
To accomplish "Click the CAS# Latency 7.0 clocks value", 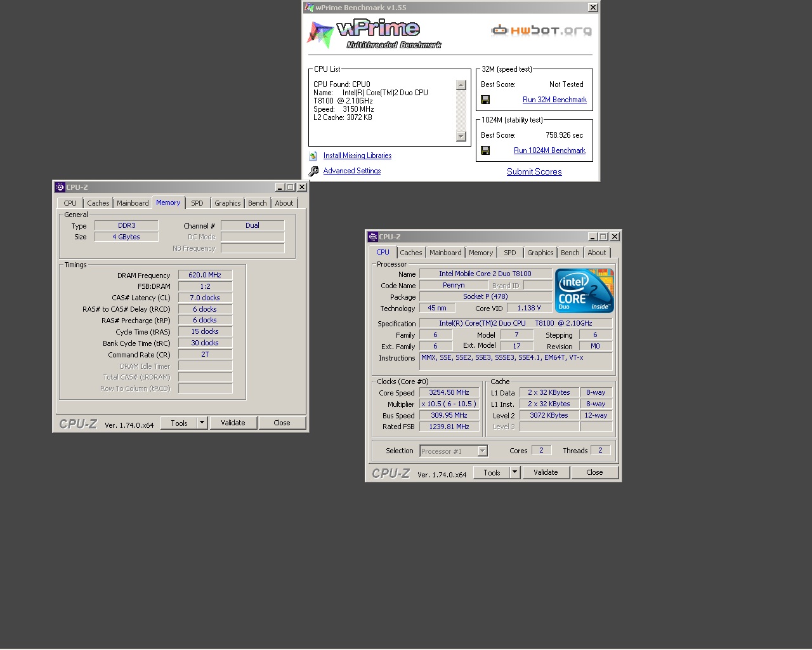I will click(x=205, y=298).
